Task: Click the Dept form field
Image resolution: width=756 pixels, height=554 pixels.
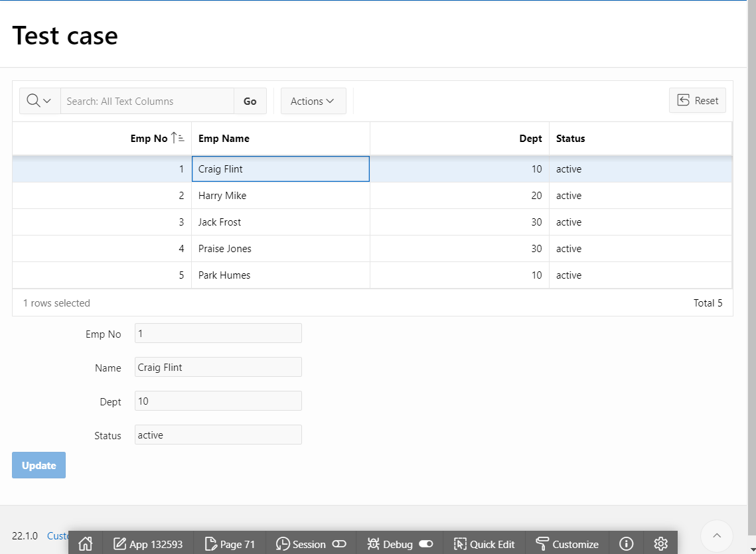Action: pyautogui.click(x=218, y=401)
